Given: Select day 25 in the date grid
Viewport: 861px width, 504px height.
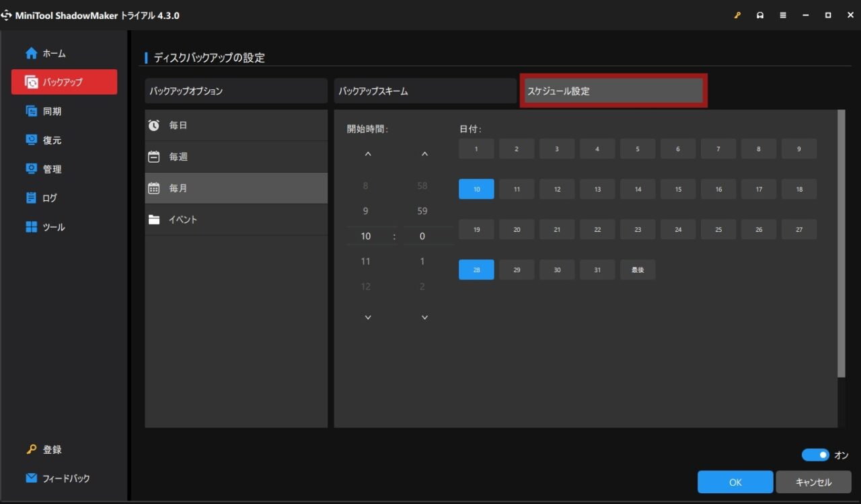Looking at the screenshot, I should click(x=718, y=229).
